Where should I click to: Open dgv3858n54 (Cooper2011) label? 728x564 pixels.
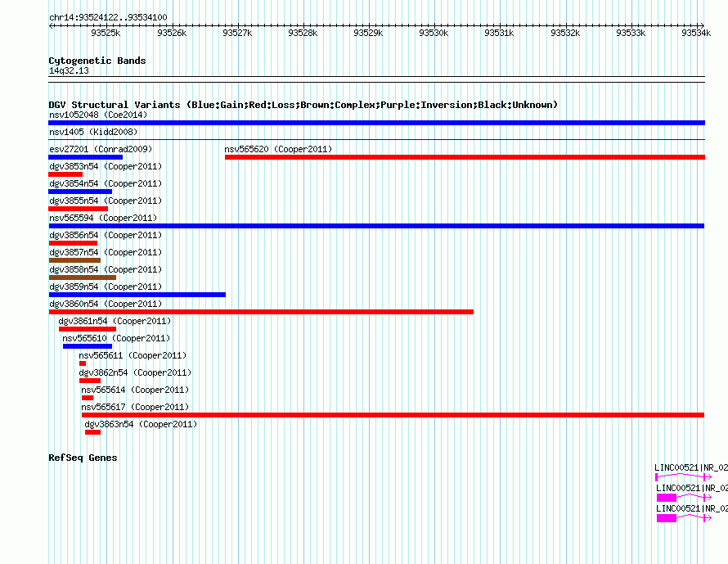(106, 269)
